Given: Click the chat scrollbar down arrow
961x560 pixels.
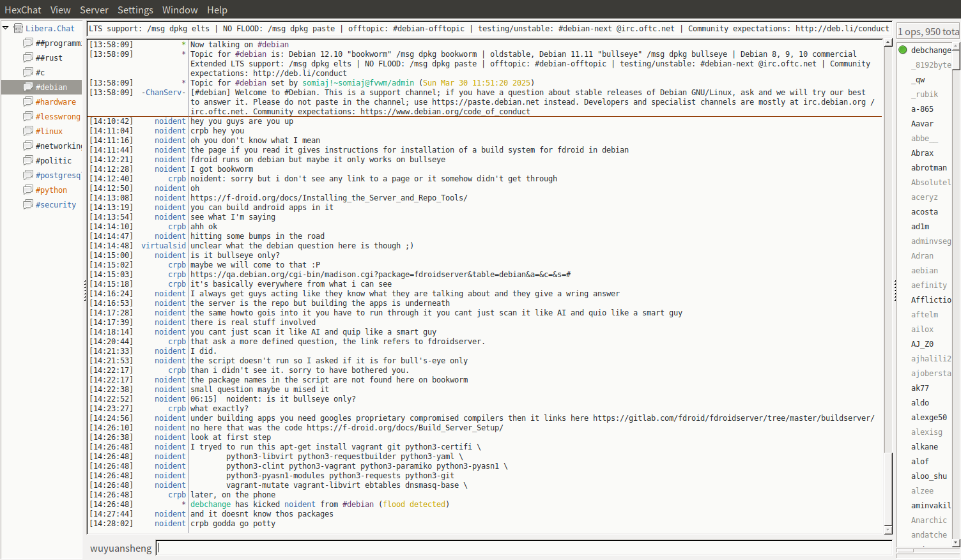Looking at the screenshot, I should [x=888, y=530].
